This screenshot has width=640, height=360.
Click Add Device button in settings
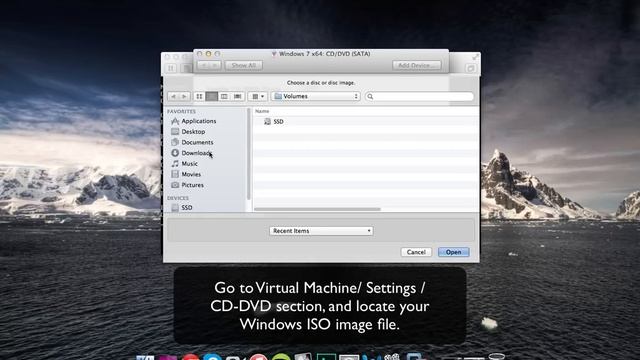pos(417,65)
